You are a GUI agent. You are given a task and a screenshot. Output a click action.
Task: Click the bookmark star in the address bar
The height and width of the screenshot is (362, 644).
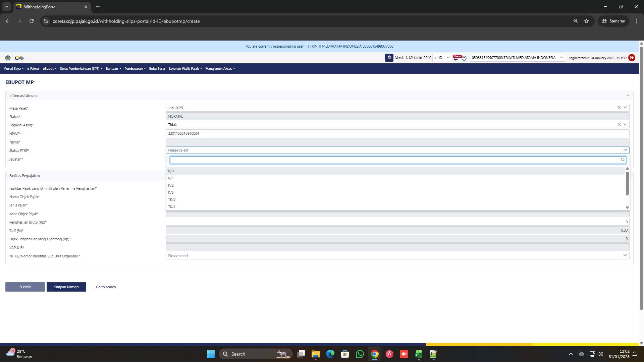(587, 21)
